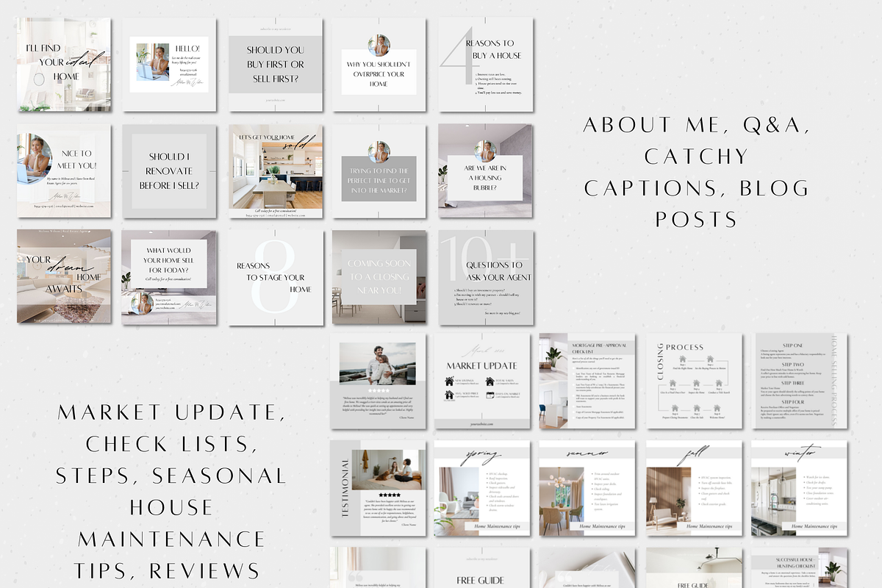Viewport: 882px width, 588px height.
Task: Select "Mortgage pre-approval check list" card
Action: (587, 381)
